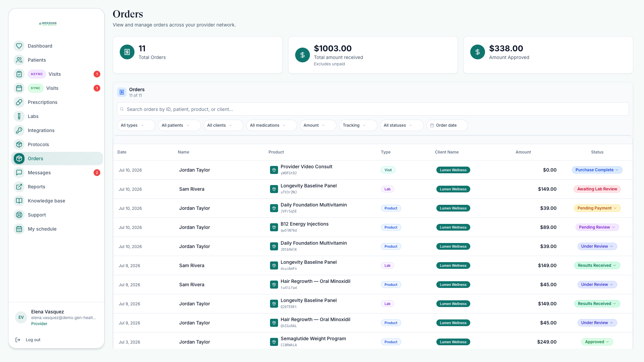Click the Sync Visits calendar icon
Screen dimensions: 644x362
coord(19,88)
